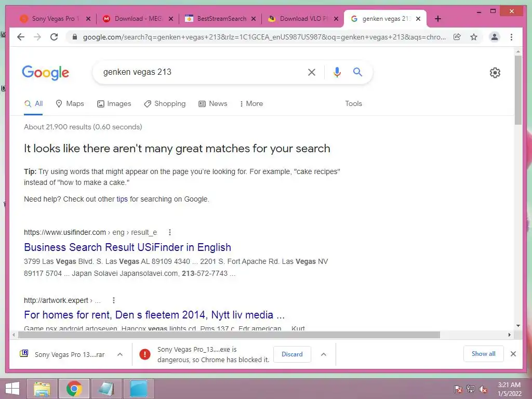Open Google quick settings gear
The image size is (532, 399).
[495, 73]
